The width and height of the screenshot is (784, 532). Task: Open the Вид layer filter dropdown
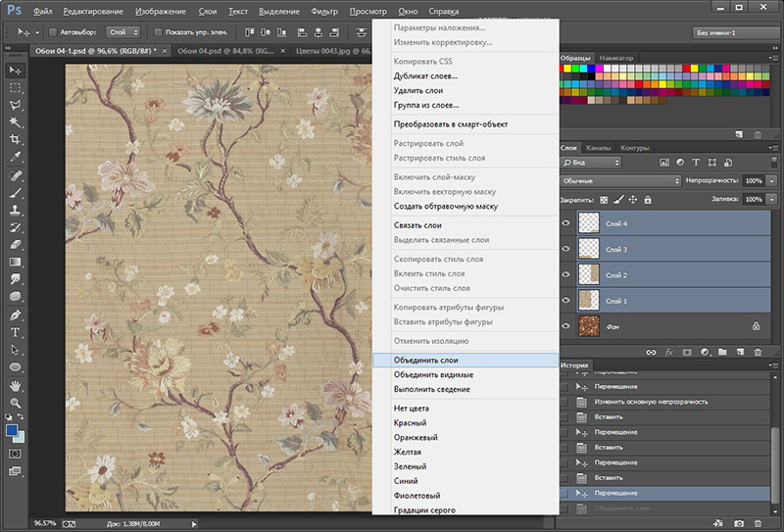coord(591,163)
